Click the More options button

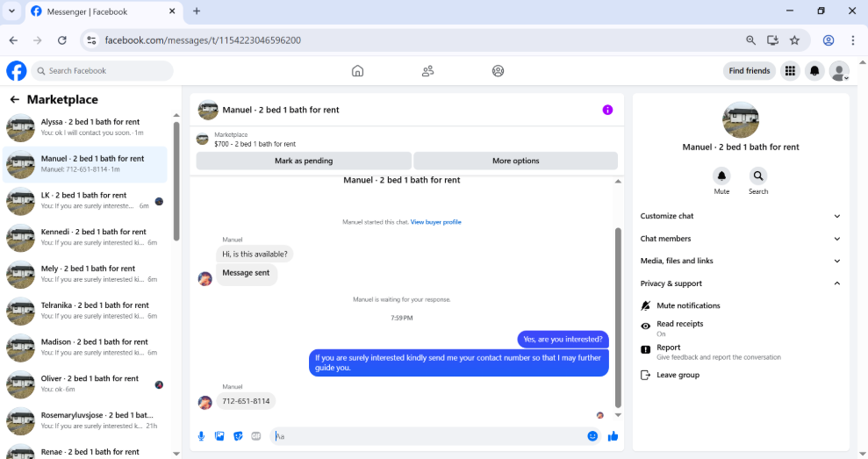tap(515, 161)
